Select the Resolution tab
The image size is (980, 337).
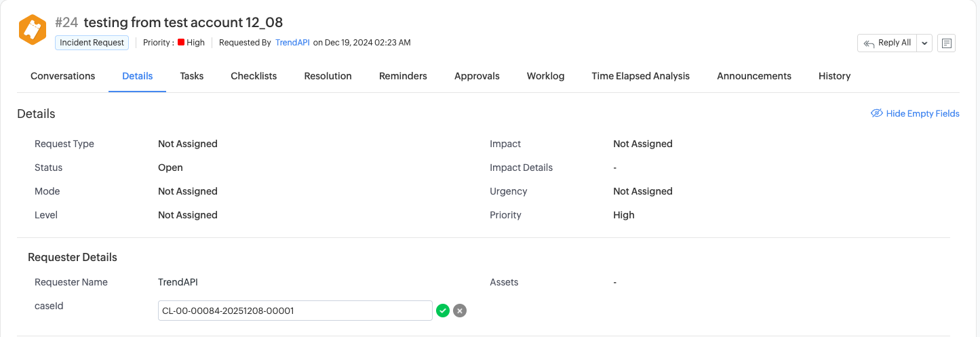tap(328, 76)
